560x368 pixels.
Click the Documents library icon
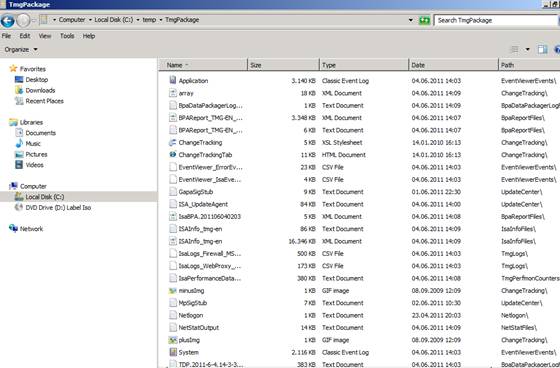19,133
